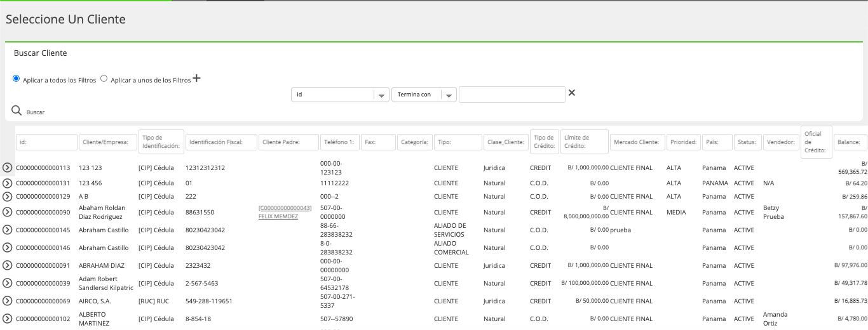868x330 pixels.
Task: Click vendor 'Betzy Prueba'
Action: [773, 212]
